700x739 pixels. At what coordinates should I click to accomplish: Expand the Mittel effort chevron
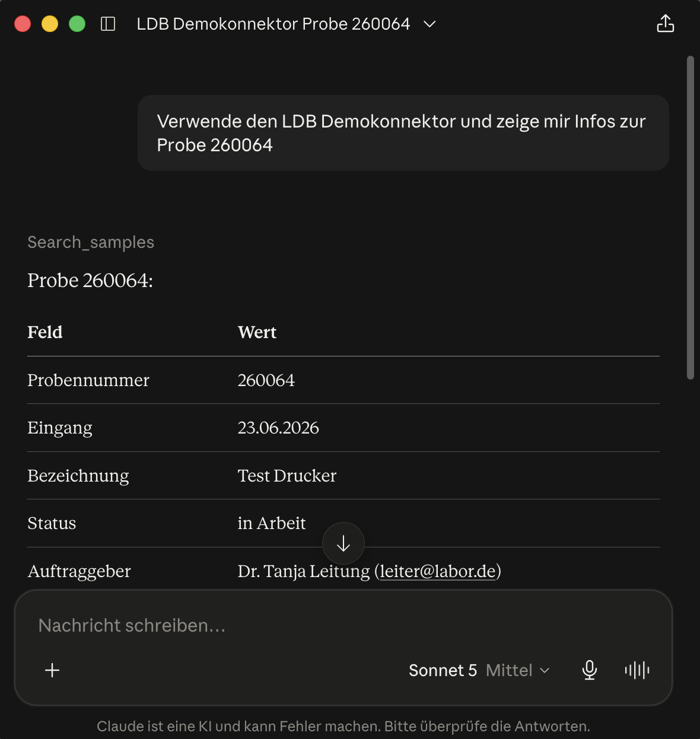[x=545, y=670]
